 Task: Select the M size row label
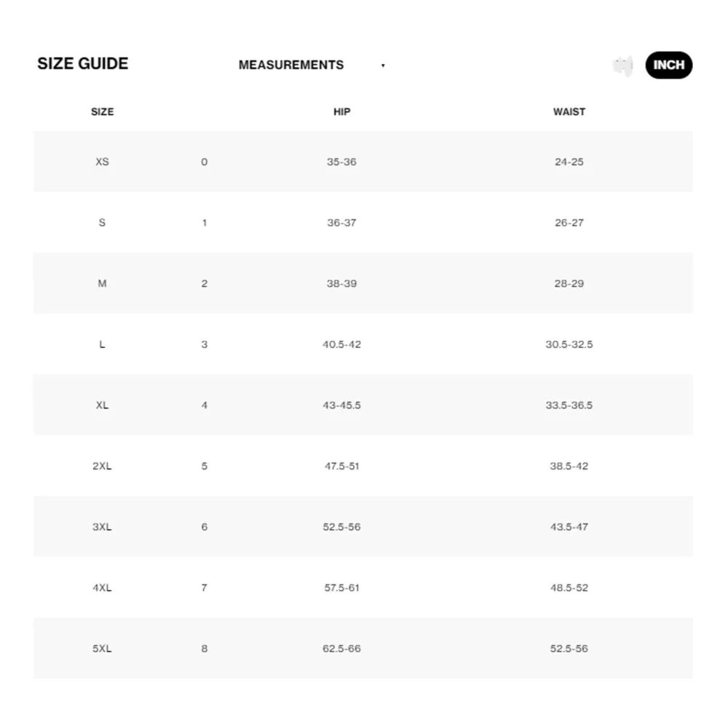pyautogui.click(x=102, y=283)
